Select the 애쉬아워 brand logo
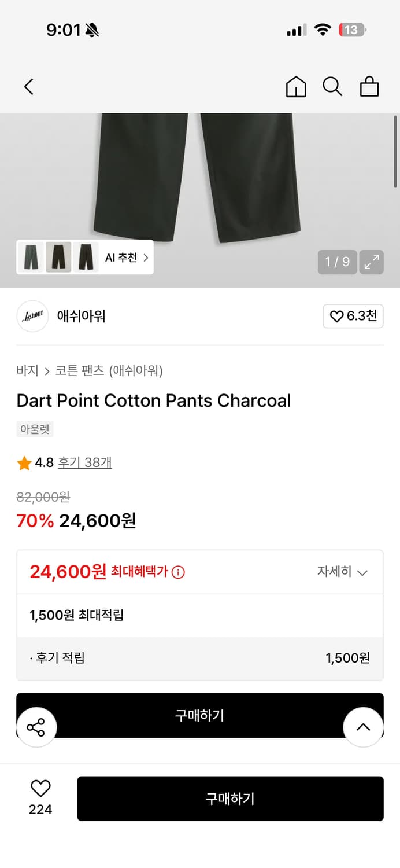The image size is (400, 868). [32, 316]
